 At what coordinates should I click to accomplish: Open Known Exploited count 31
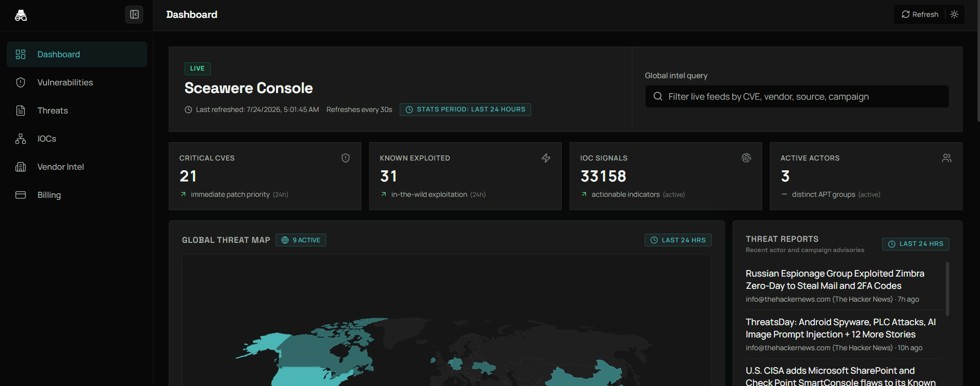389,176
